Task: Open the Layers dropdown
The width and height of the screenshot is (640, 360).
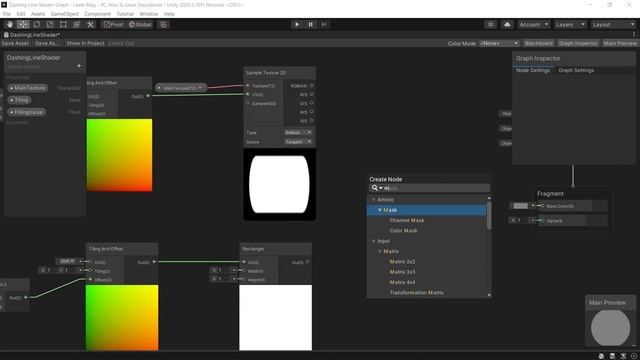Action: click(x=570, y=24)
